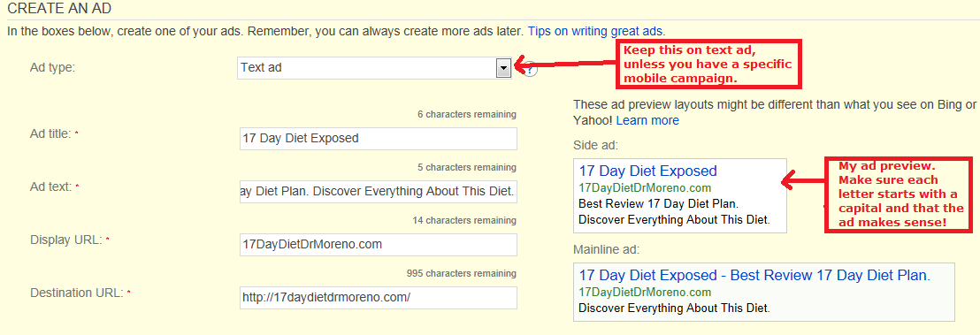Click the 5 characters remaining counter
Screen dimensions: 980x335
point(467,168)
